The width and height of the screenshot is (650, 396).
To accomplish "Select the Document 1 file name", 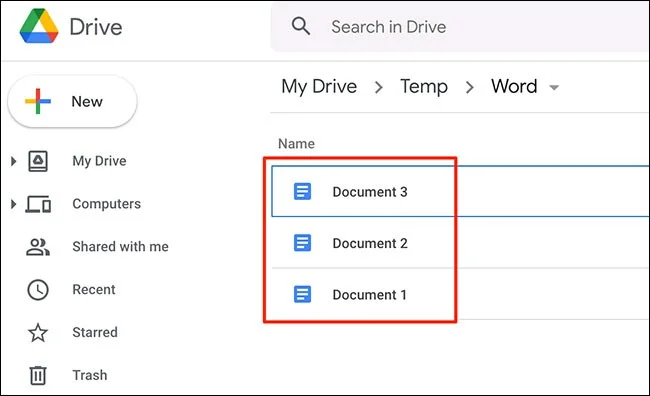I will [x=369, y=294].
